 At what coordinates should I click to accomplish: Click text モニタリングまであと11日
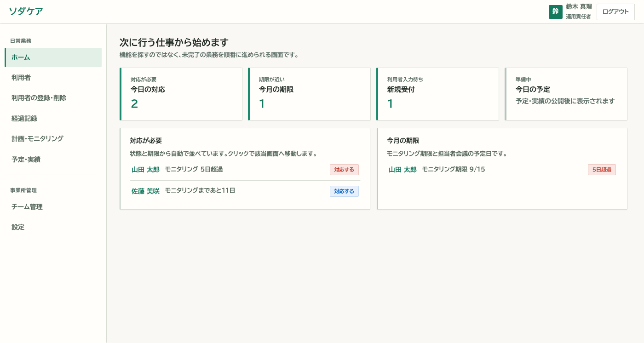pyautogui.click(x=200, y=190)
